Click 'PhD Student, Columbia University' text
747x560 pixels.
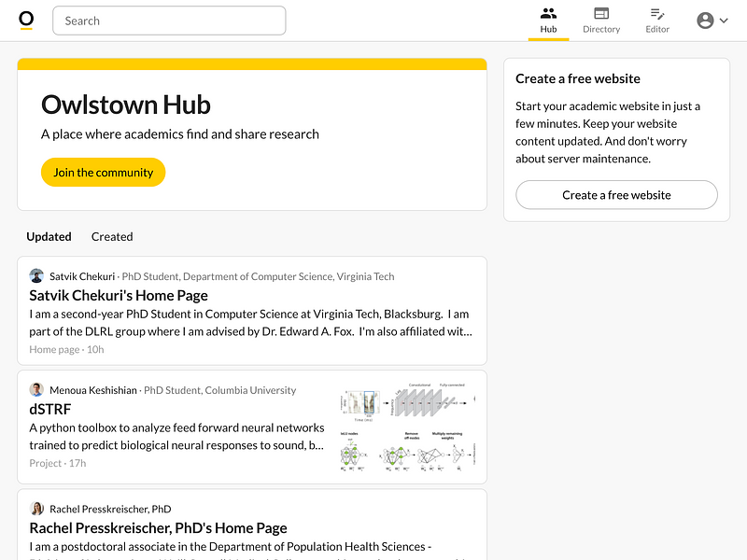220,390
